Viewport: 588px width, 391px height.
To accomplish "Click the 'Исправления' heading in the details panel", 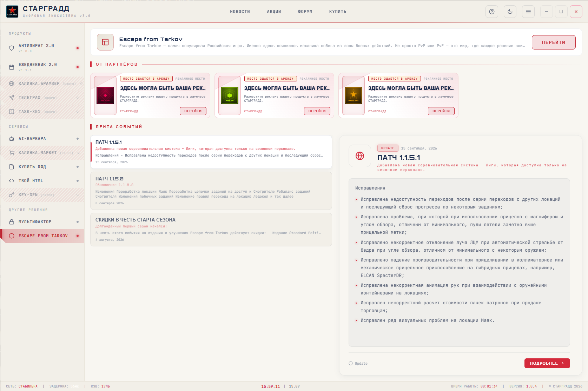I will [x=370, y=188].
